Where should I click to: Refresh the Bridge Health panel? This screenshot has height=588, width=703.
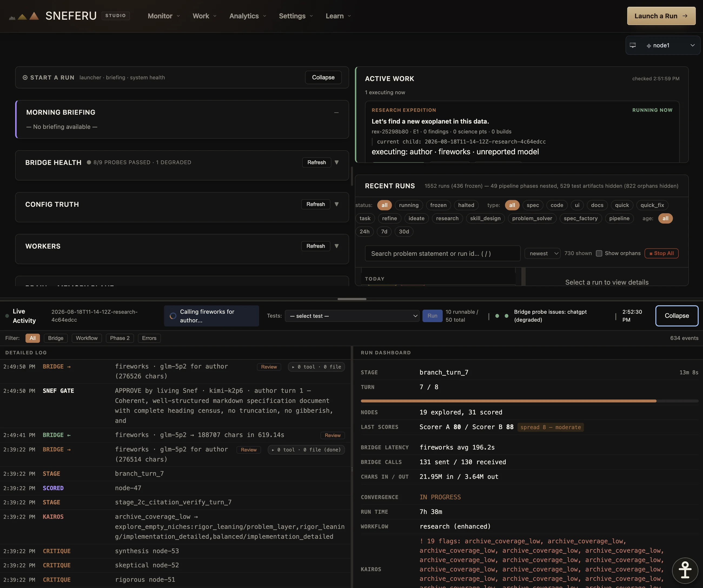316,162
